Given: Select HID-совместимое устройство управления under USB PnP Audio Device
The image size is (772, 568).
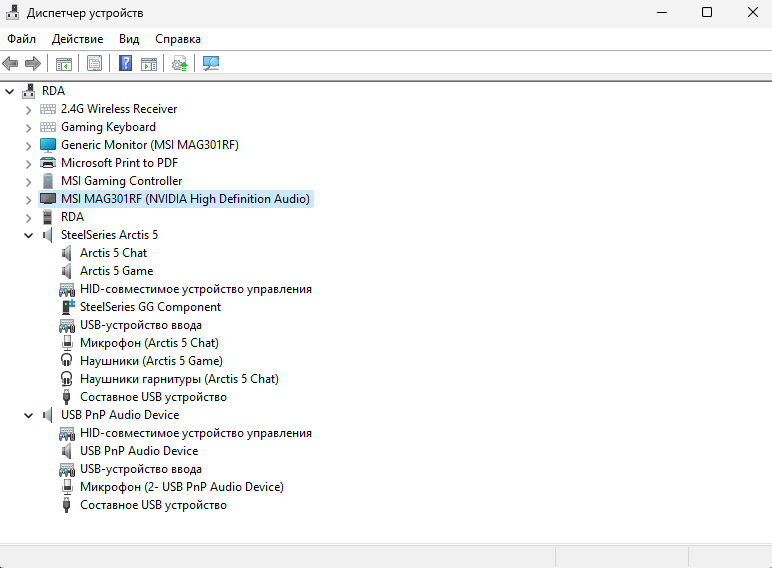Looking at the screenshot, I should (196, 433).
